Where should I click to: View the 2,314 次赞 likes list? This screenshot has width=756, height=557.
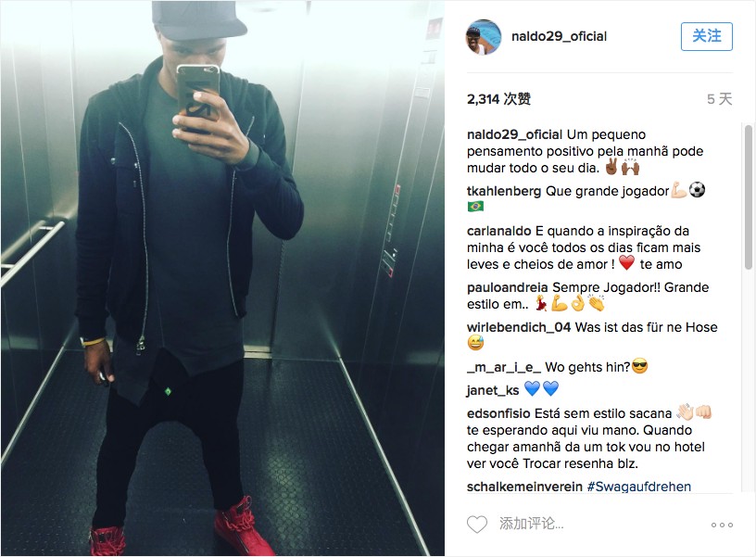498,99
